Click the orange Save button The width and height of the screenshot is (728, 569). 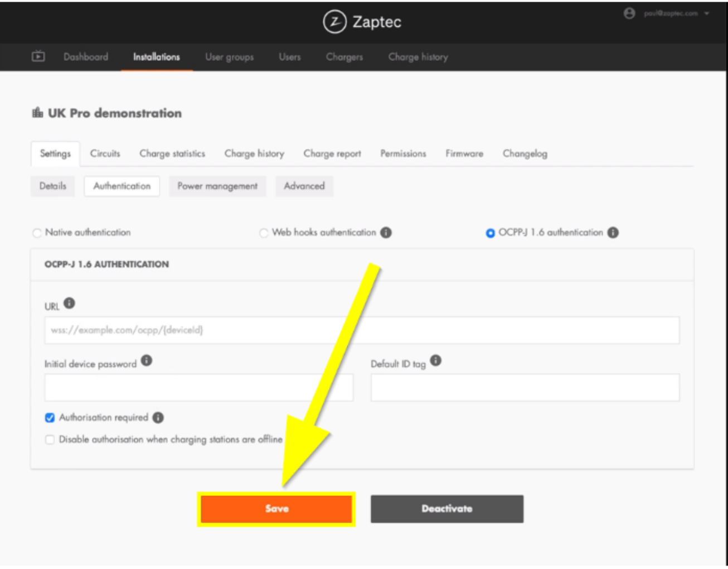click(x=276, y=509)
